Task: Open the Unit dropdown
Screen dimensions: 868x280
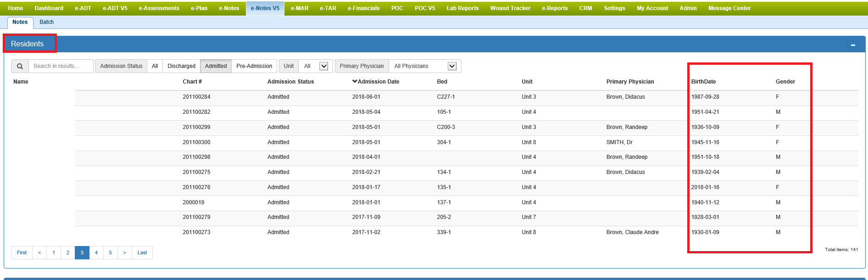Action: coord(323,66)
